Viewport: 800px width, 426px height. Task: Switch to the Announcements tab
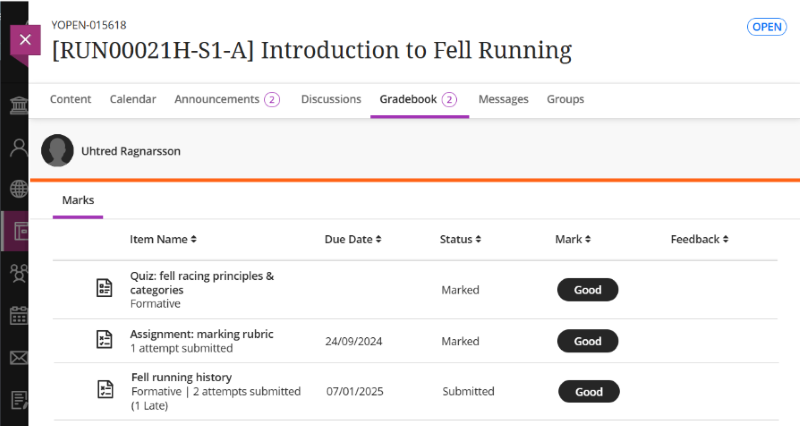point(226,99)
